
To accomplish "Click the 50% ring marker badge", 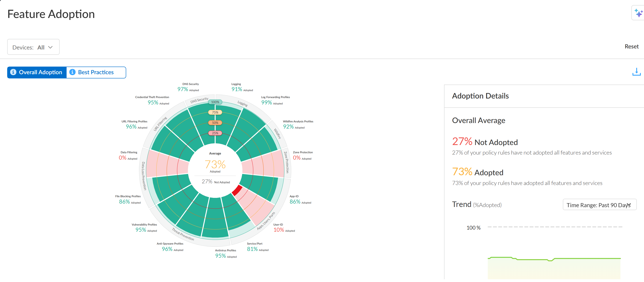I will (x=215, y=123).
